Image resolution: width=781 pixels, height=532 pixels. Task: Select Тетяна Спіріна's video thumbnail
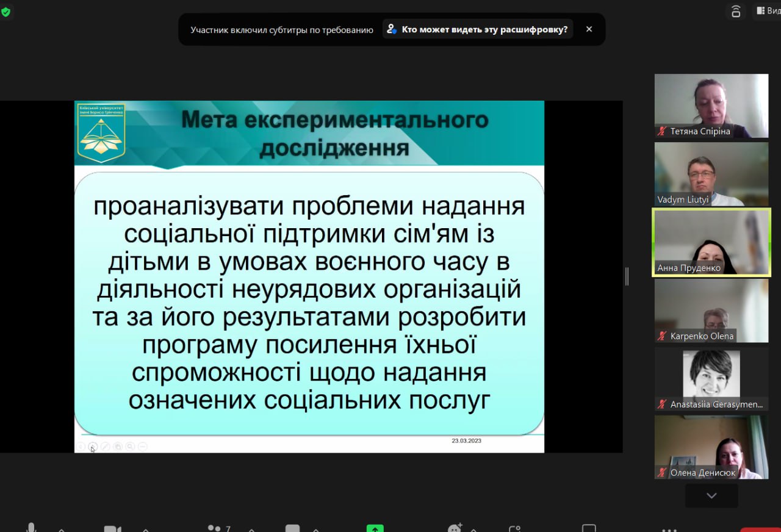(711, 106)
